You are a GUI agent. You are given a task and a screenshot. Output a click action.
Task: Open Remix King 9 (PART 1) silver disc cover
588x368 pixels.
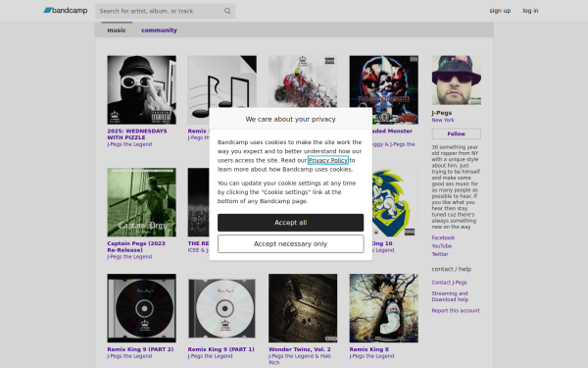[x=222, y=308]
